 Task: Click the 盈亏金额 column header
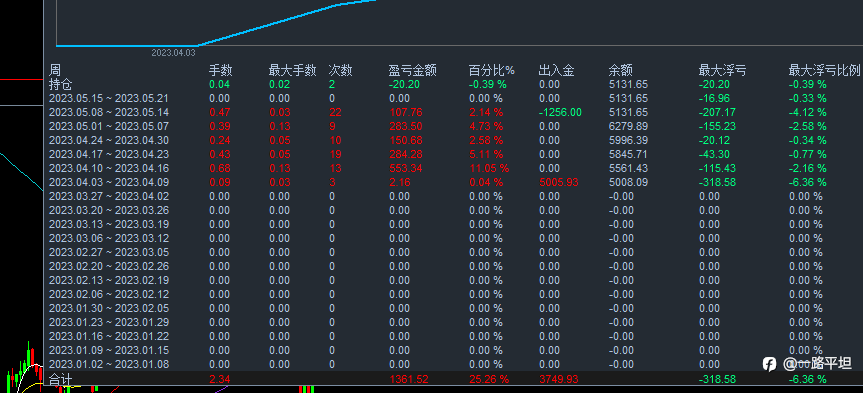pos(413,70)
